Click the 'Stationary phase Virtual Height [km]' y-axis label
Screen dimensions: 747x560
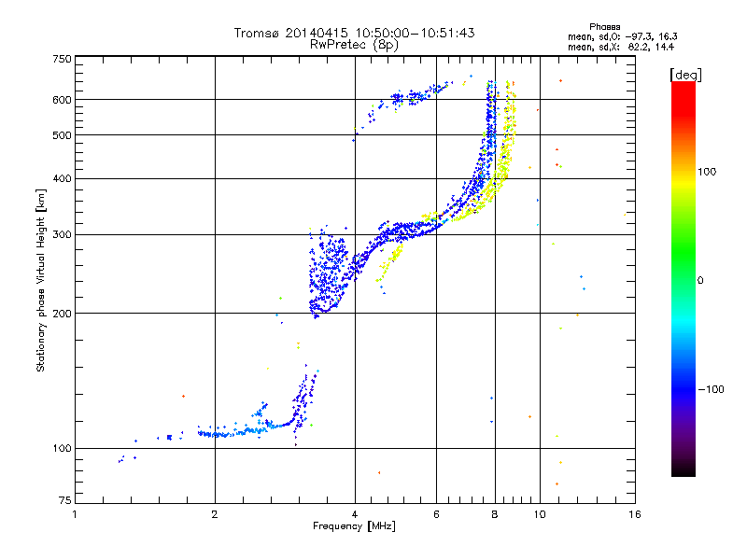41,280
